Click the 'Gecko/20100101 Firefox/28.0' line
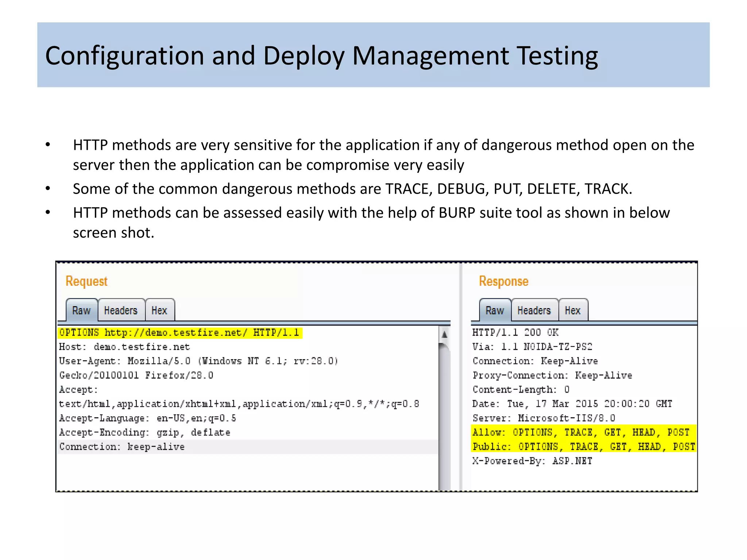 click(136, 375)
